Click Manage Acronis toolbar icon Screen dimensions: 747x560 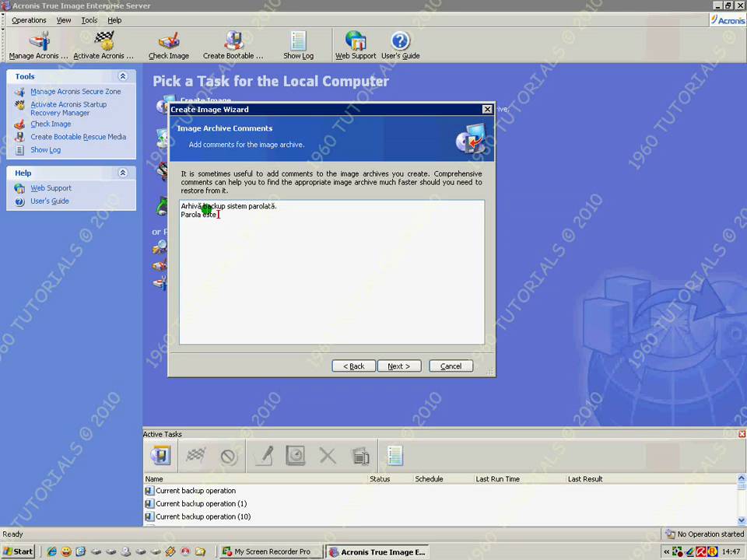tap(40, 45)
